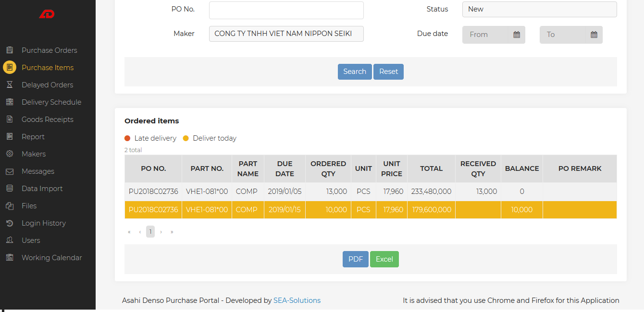Image resolution: width=644 pixels, height=312 pixels.
Task: Click the Messages envelope icon
Action: pyautogui.click(x=10, y=171)
